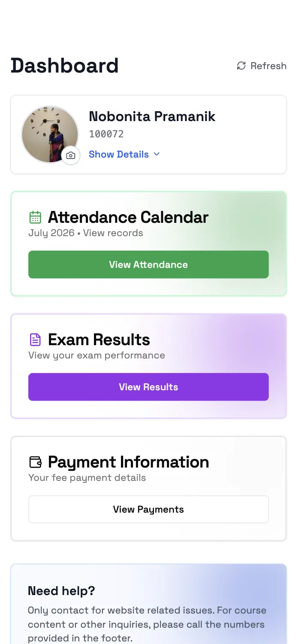Click the View Payments button

[148, 509]
